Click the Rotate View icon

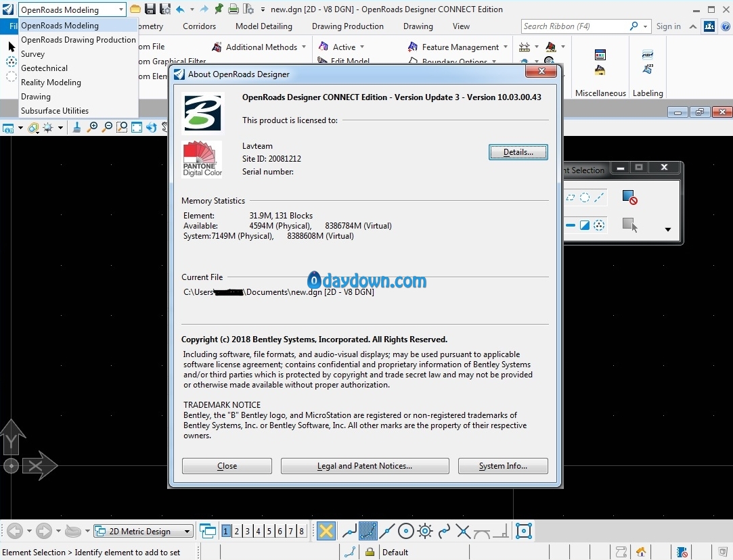[152, 127]
